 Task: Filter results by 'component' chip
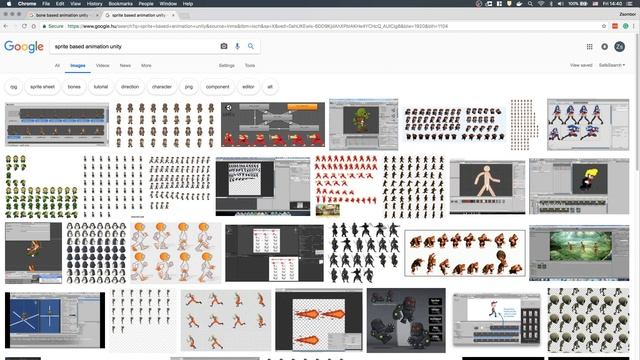pyautogui.click(x=218, y=87)
